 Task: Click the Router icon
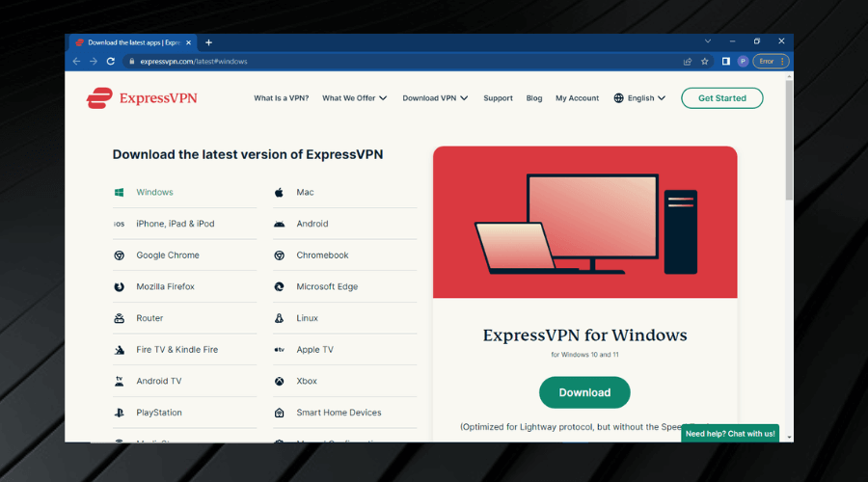119,318
